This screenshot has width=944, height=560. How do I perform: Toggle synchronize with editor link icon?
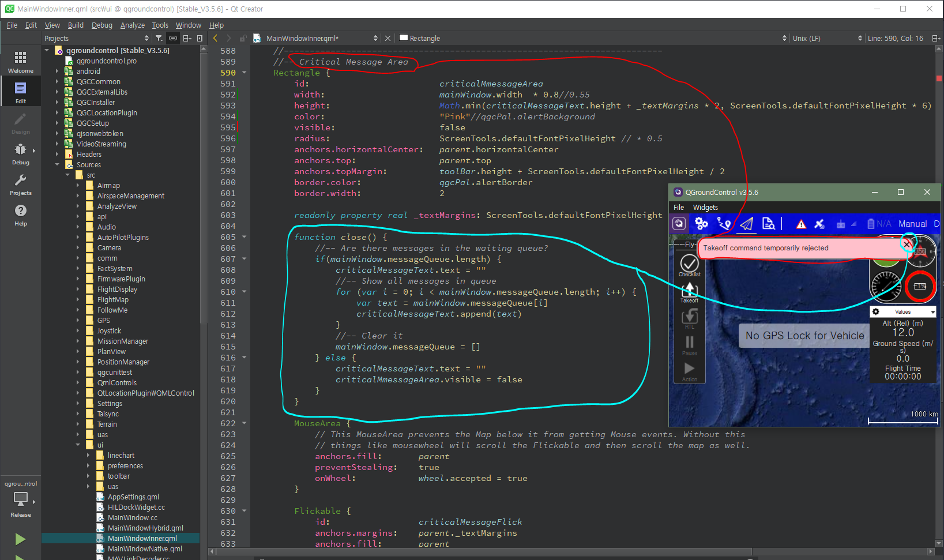pos(172,38)
